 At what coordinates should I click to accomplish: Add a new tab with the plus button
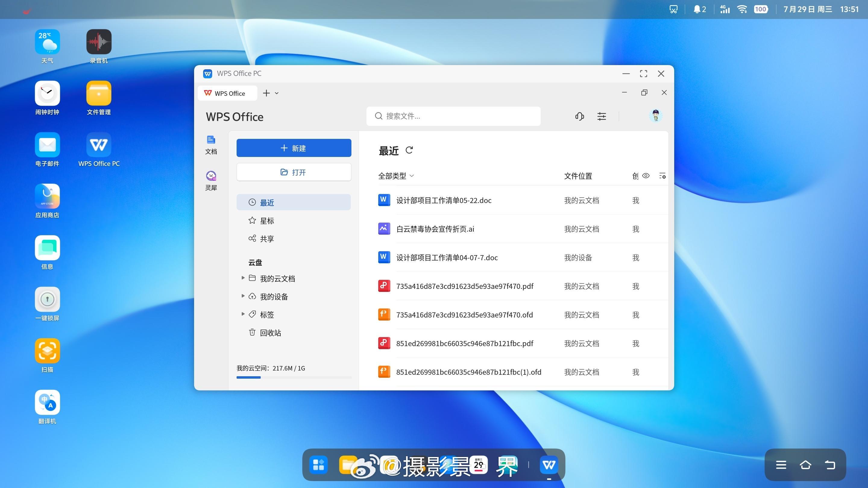pos(266,93)
